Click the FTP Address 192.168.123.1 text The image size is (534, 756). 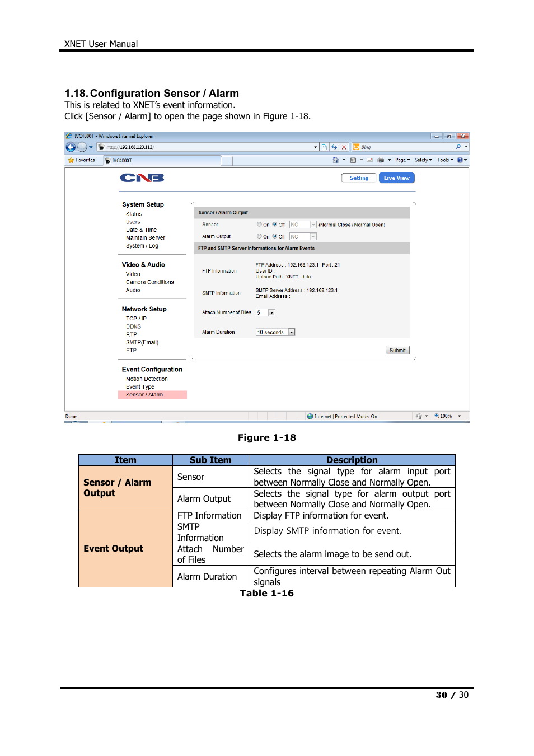click(287, 265)
